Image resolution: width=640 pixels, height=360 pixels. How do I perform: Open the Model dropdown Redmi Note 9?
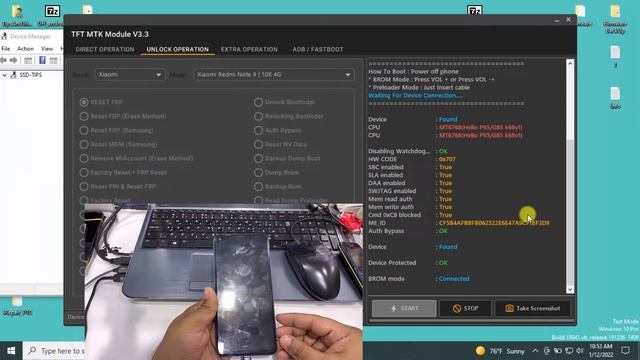[x=273, y=75]
